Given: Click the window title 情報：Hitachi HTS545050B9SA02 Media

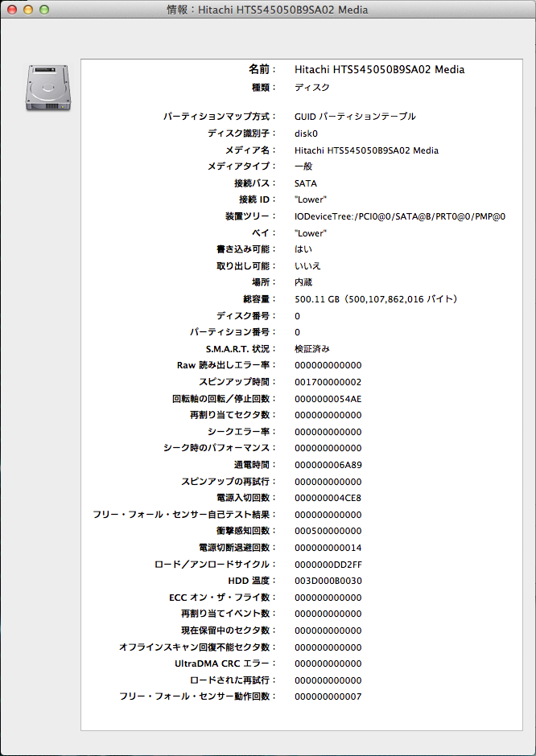Looking at the screenshot, I should [267, 10].
